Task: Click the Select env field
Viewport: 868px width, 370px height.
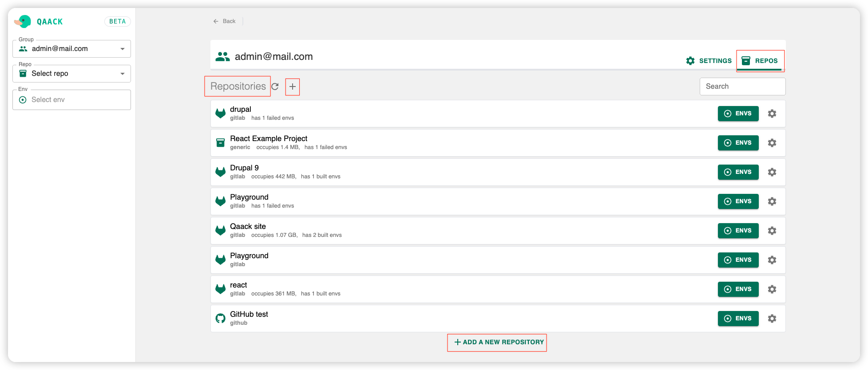Action: [71, 100]
